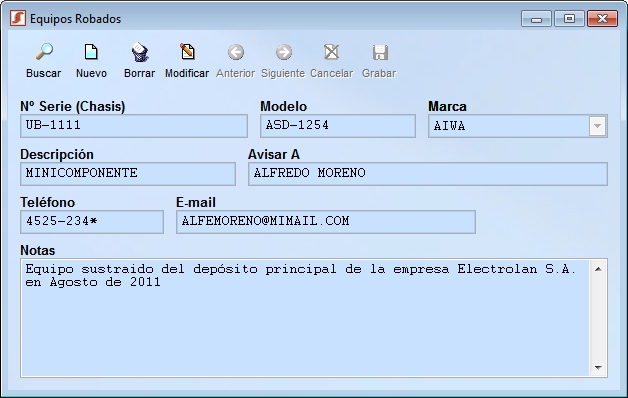This screenshot has width=628, height=398.
Task: Click the Buscar magnifier icon
Action: click(x=44, y=52)
